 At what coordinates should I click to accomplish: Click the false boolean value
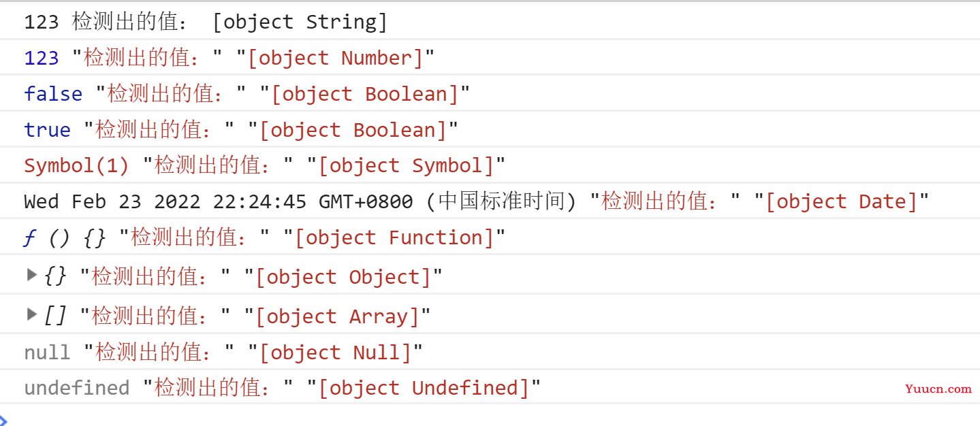point(53,95)
